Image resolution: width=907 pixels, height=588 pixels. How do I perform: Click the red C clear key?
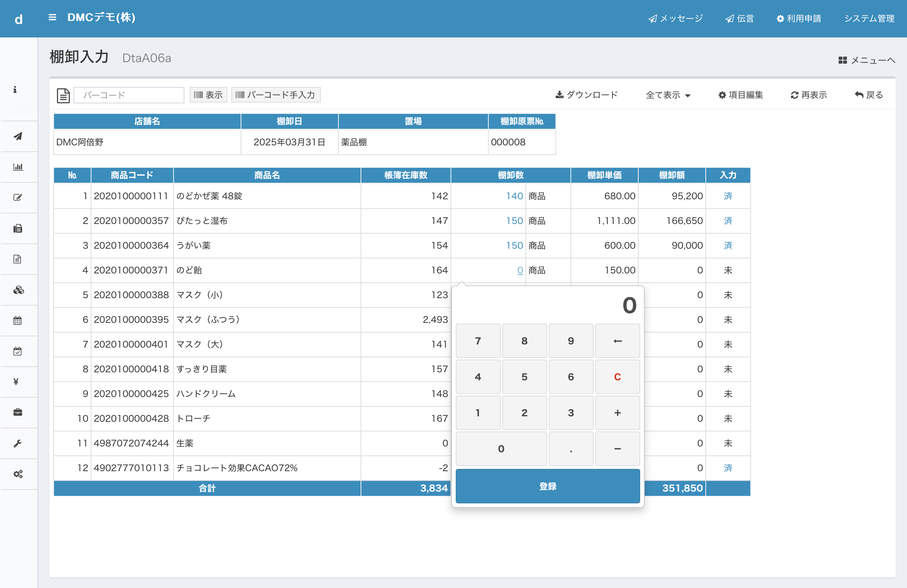click(x=617, y=377)
